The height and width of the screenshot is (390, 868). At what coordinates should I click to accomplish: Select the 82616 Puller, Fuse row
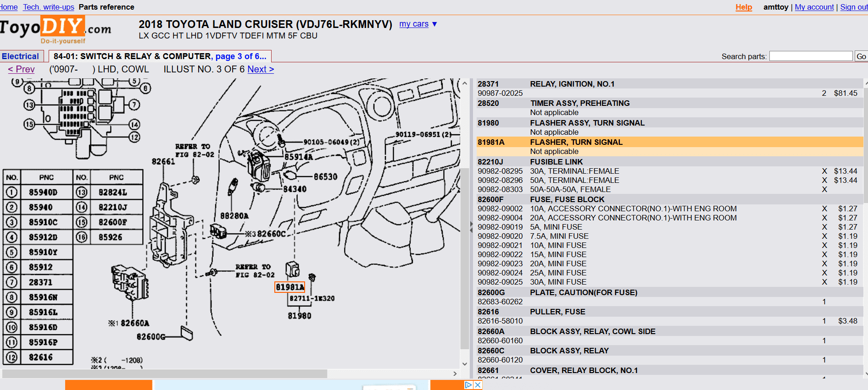670,312
